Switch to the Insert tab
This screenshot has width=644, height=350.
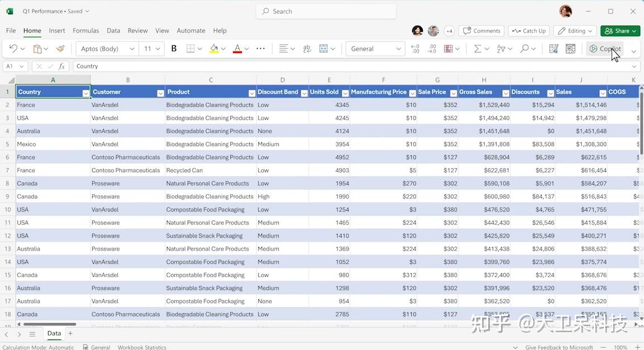point(56,30)
